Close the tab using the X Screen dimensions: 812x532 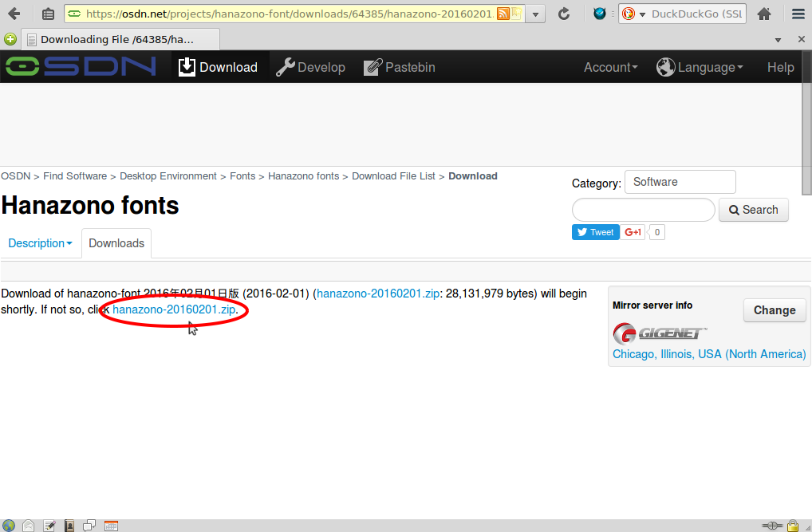(801, 39)
